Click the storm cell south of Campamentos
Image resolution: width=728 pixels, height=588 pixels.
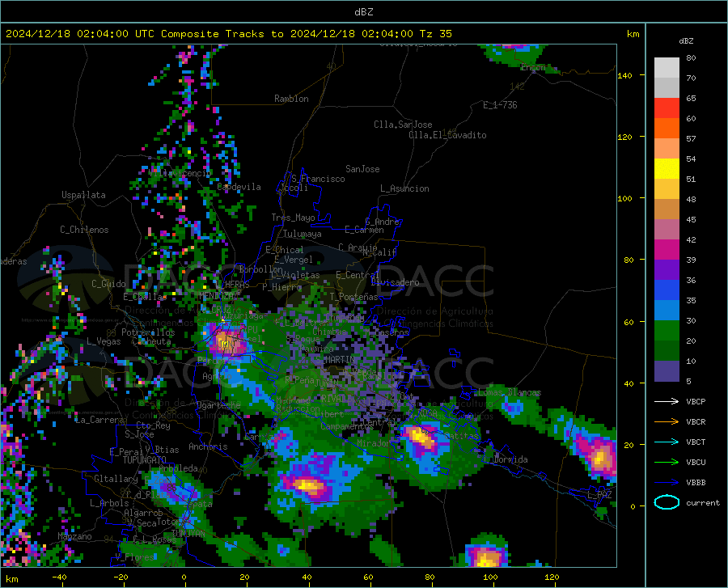click(308, 485)
